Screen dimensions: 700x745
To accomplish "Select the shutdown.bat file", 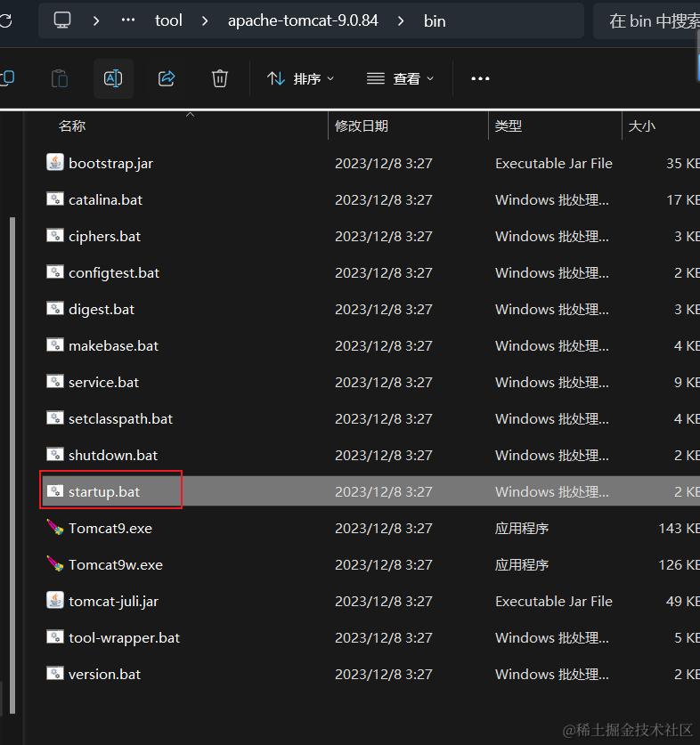I will tap(113, 455).
